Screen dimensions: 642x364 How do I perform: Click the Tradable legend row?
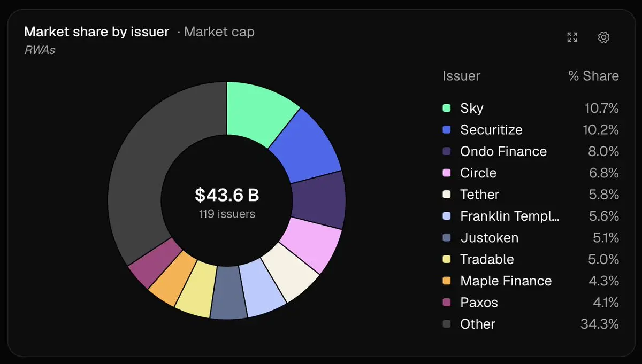531,259
